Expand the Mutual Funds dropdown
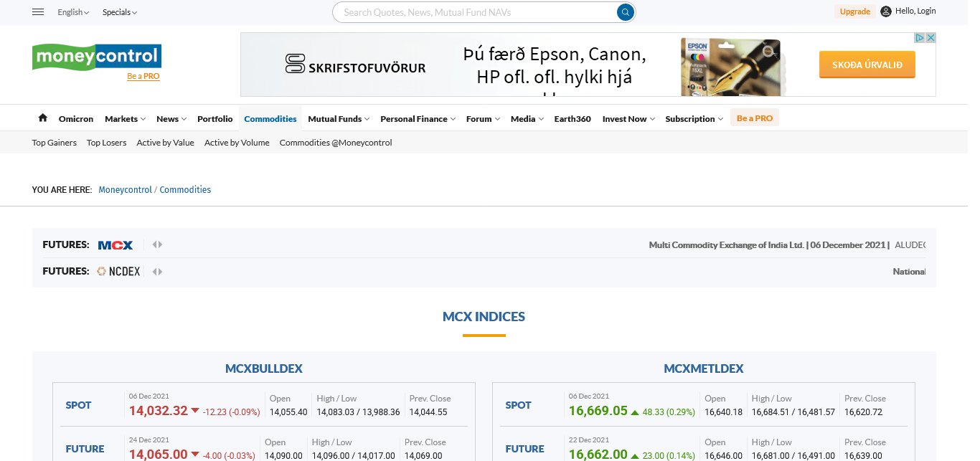Viewport: 980px width, 461px height. [x=339, y=119]
